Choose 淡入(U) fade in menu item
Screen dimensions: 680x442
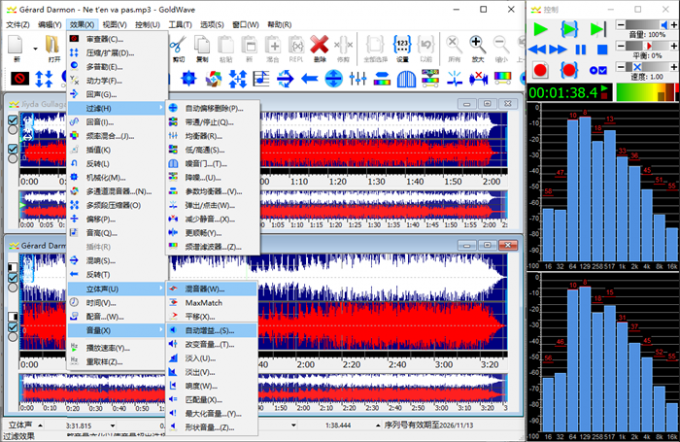(x=212, y=358)
